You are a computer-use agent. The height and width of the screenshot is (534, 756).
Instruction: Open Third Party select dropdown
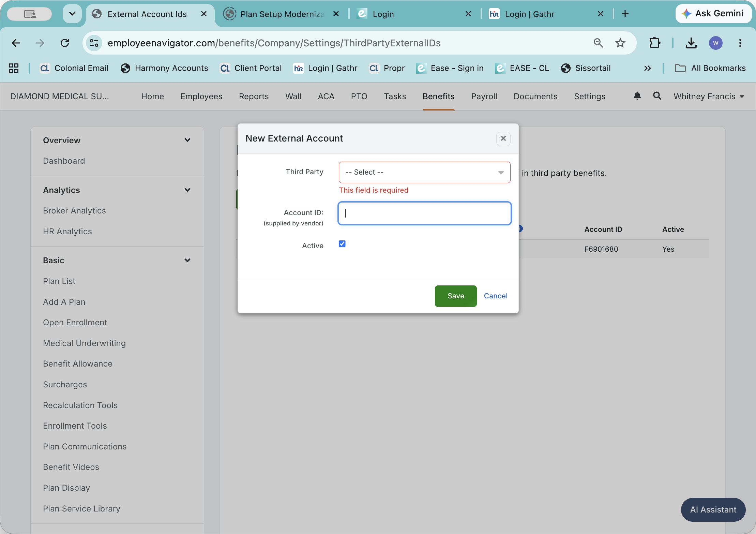(424, 172)
